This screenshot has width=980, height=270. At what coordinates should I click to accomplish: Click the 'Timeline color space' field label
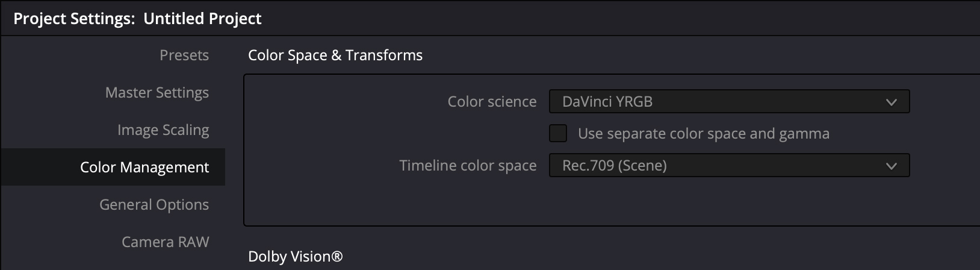[x=468, y=166]
